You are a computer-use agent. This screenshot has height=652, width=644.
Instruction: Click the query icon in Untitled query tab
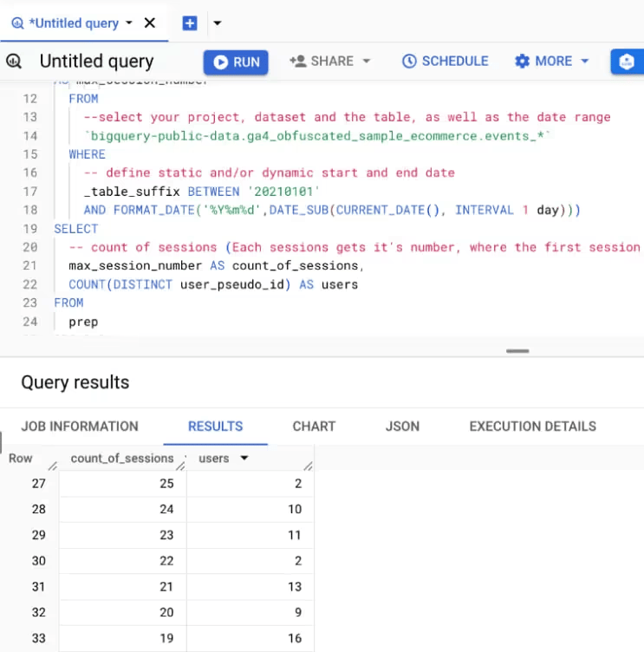17,23
